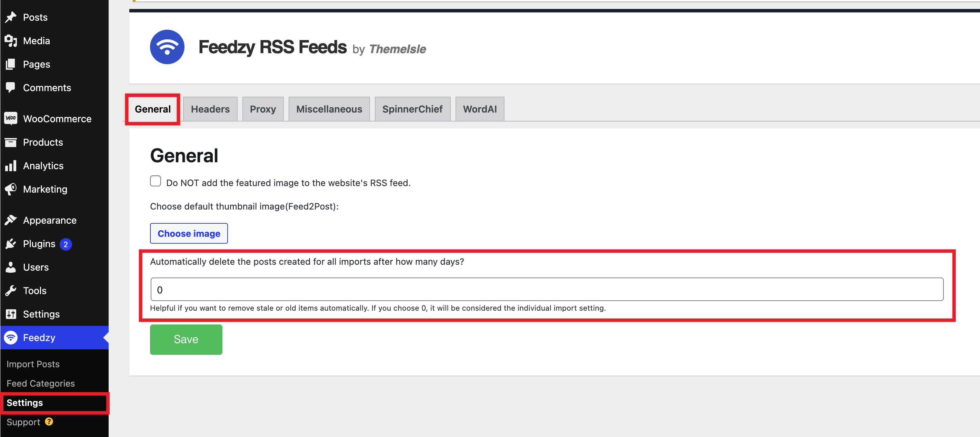This screenshot has width=980, height=437.
Task: Open the Support submenu link
Action: [x=23, y=422]
